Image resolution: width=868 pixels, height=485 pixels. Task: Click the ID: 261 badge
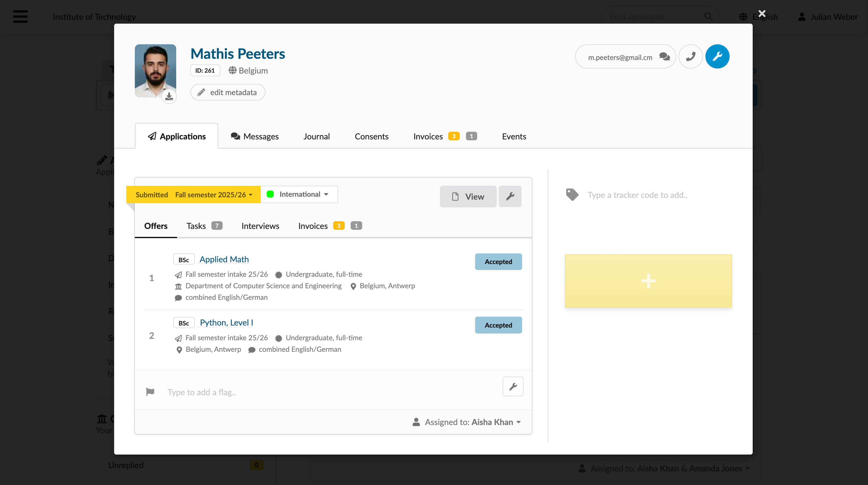point(205,70)
